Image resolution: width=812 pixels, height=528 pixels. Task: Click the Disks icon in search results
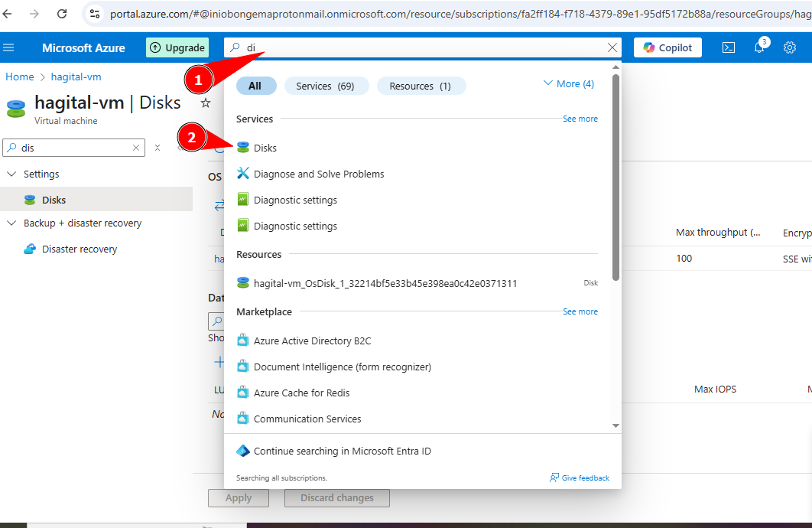243,148
